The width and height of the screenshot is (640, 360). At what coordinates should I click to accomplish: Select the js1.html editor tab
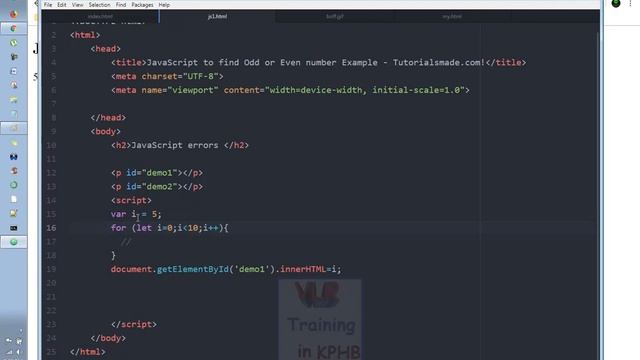click(x=217, y=17)
